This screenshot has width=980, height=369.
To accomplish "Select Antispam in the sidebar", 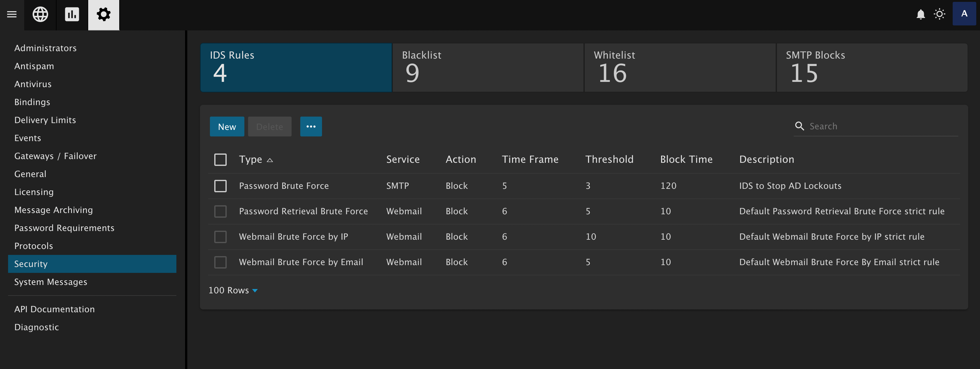I will tap(34, 66).
